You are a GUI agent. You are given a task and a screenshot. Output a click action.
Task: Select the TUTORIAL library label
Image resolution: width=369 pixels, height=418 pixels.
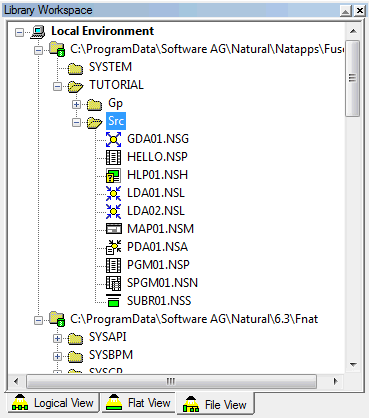tap(116, 85)
